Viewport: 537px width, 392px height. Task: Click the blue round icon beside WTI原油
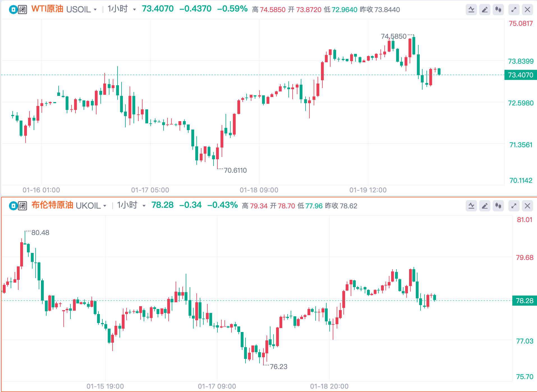point(13,10)
